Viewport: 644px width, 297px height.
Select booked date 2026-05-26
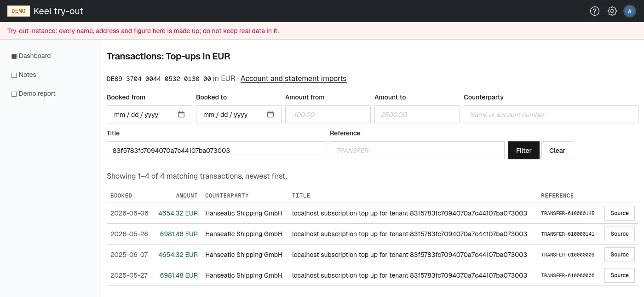point(129,234)
